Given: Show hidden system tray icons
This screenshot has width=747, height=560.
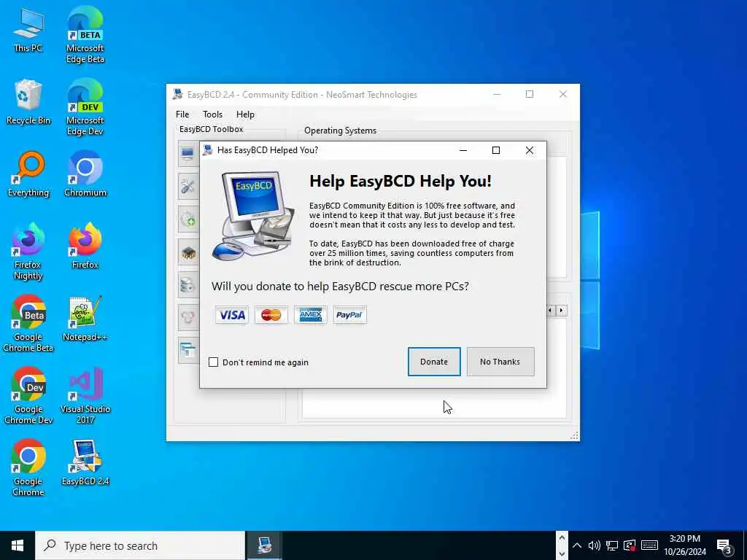Looking at the screenshot, I should point(577,545).
